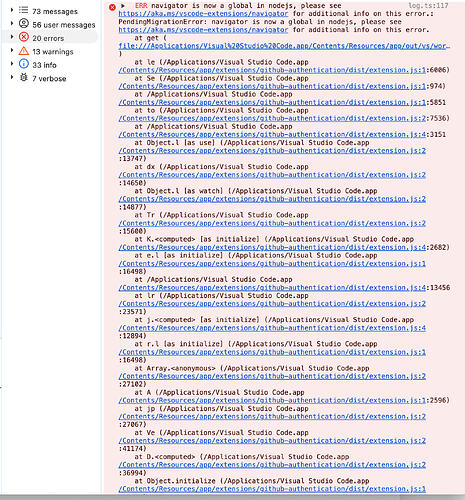The image size is (465, 500).
Task: Select the verbose bug icon
Action: pyautogui.click(x=24, y=77)
